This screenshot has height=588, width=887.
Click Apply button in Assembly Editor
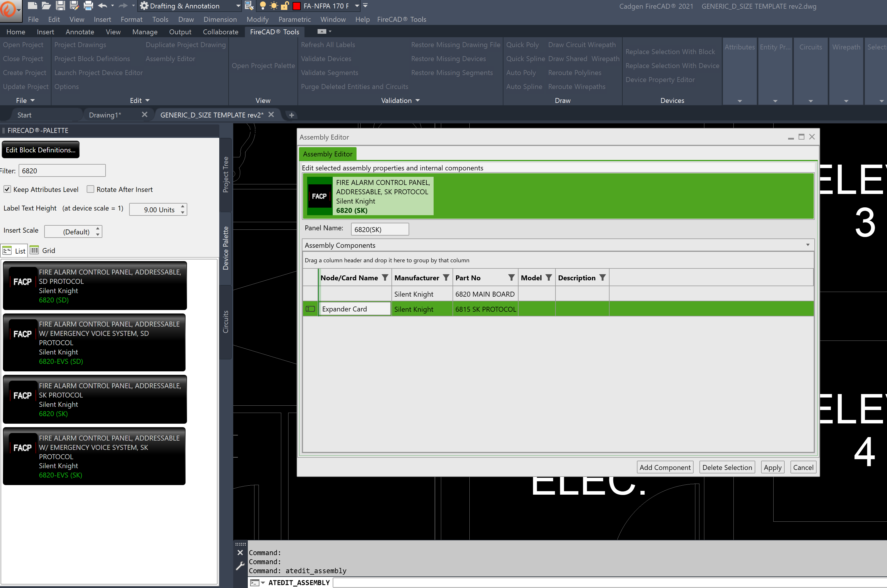[772, 467]
